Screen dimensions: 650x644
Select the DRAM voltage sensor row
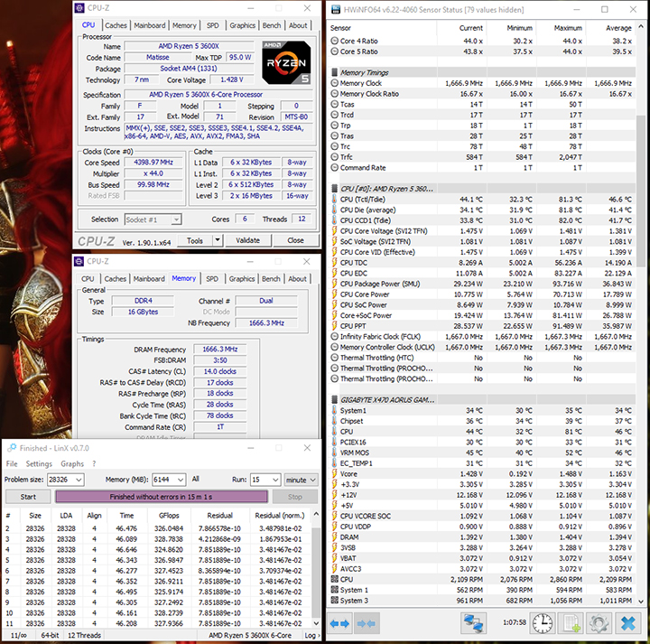482,537
